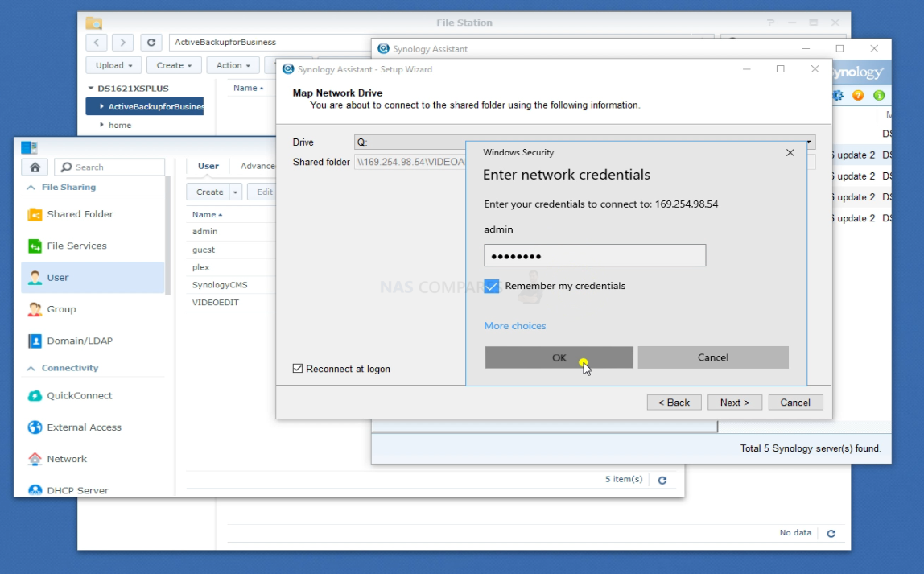Screen dimensions: 924x574
Task: Open the Action dropdown in File Station
Action: coord(233,65)
